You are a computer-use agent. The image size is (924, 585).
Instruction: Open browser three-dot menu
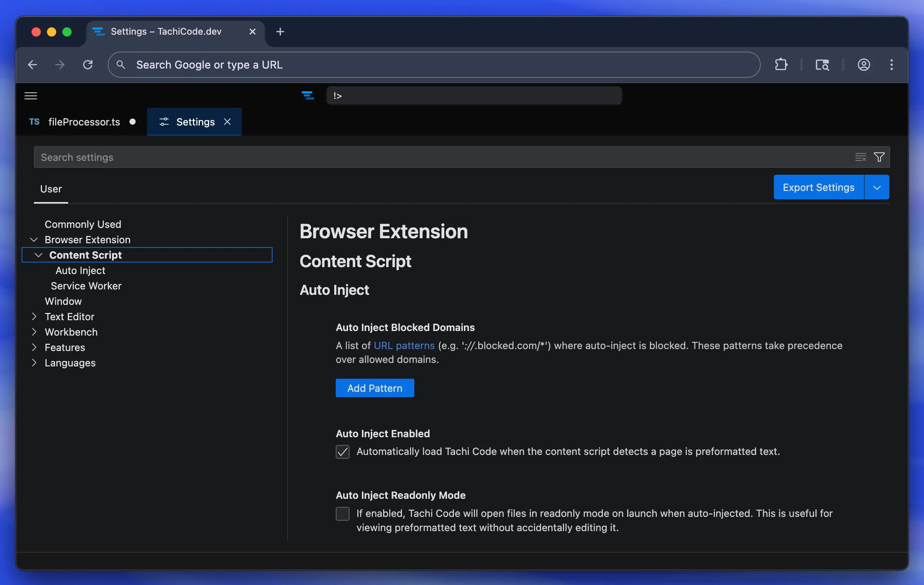(x=891, y=65)
